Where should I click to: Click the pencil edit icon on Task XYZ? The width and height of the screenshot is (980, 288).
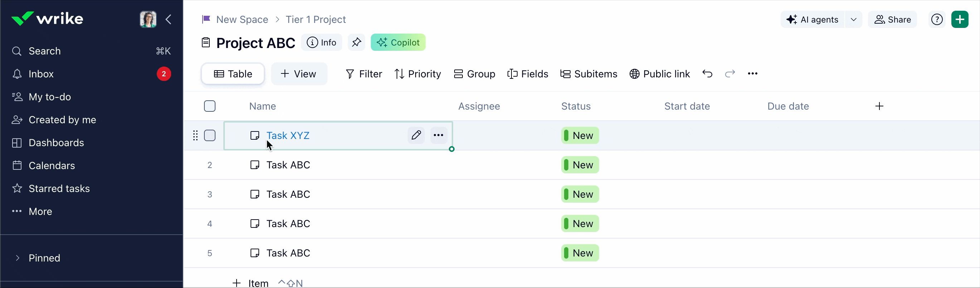coord(416,135)
